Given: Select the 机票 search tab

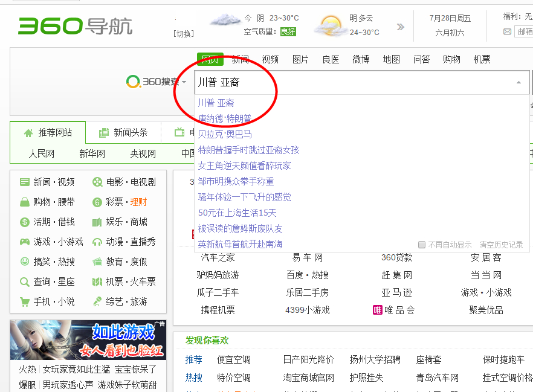Looking at the screenshot, I should point(482,59).
